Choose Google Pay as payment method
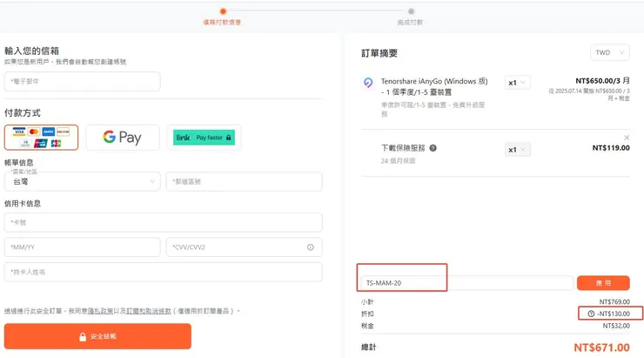 tap(123, 138)
